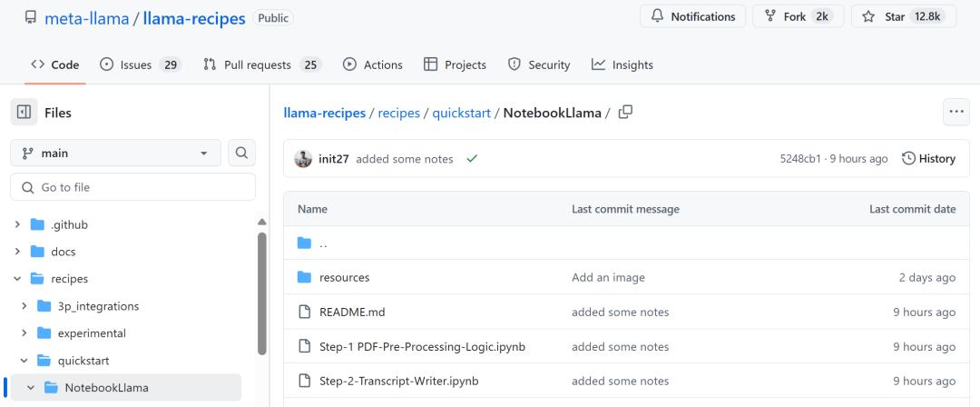Open README.md row's 'added some notes' commit
The width and height of the screenshot is (980, 407).
click(x=620, y=312)
